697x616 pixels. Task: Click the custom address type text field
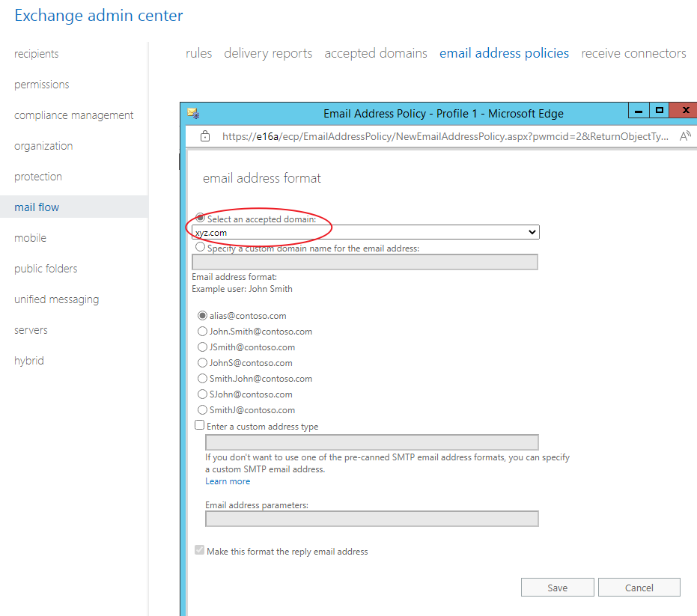(x=372, y=442)
